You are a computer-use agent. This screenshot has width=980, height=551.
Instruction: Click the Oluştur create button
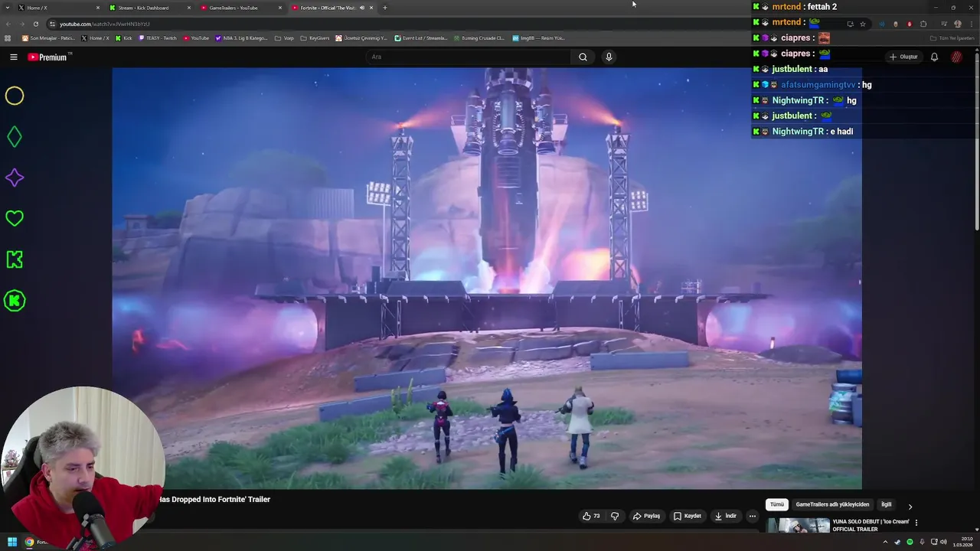[x=903, y=57]
